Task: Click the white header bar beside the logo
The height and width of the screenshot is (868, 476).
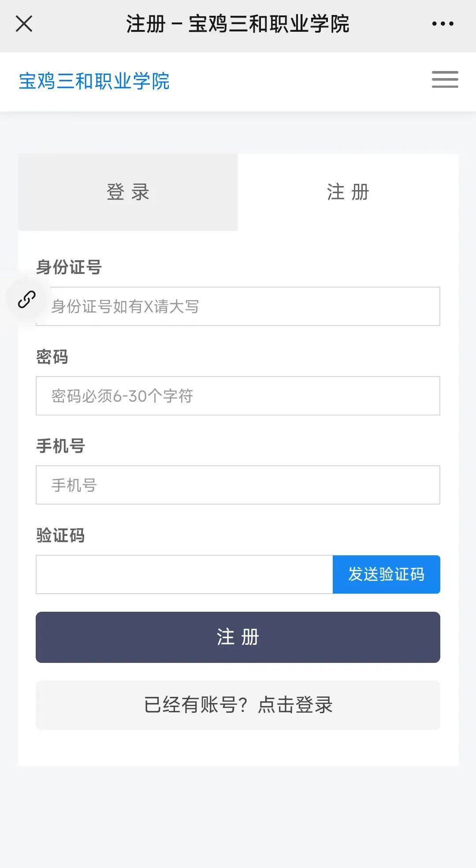Action: pyautogui.click(x=300, y=81)
